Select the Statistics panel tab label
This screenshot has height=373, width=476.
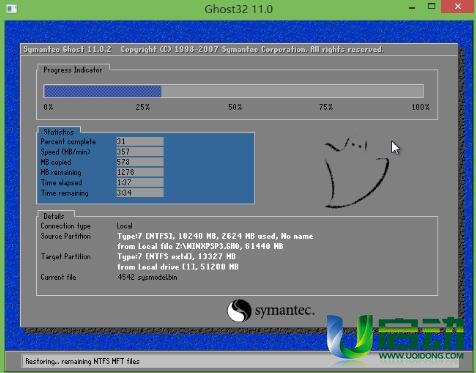point(59,132)
